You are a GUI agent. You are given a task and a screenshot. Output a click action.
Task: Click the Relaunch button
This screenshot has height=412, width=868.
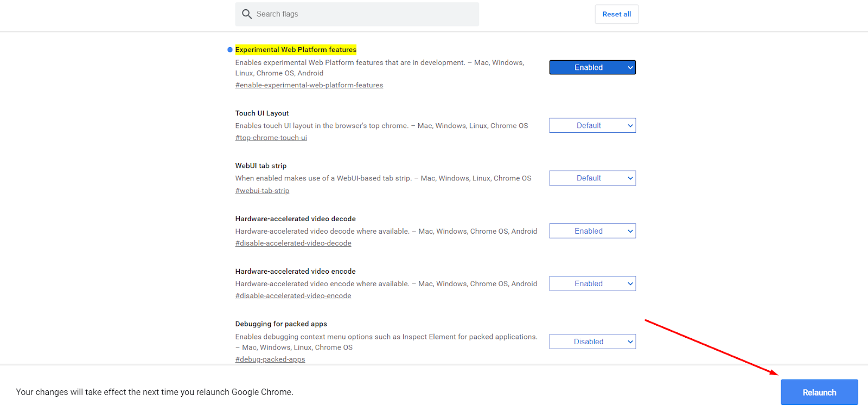pos(819,392)
